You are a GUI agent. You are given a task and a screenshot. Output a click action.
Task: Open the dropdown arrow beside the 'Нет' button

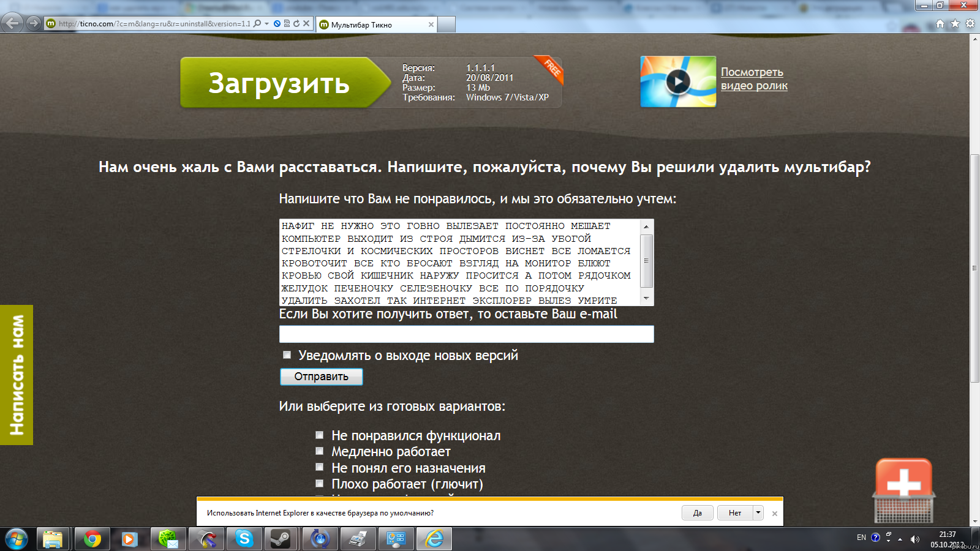click(758, 512)
